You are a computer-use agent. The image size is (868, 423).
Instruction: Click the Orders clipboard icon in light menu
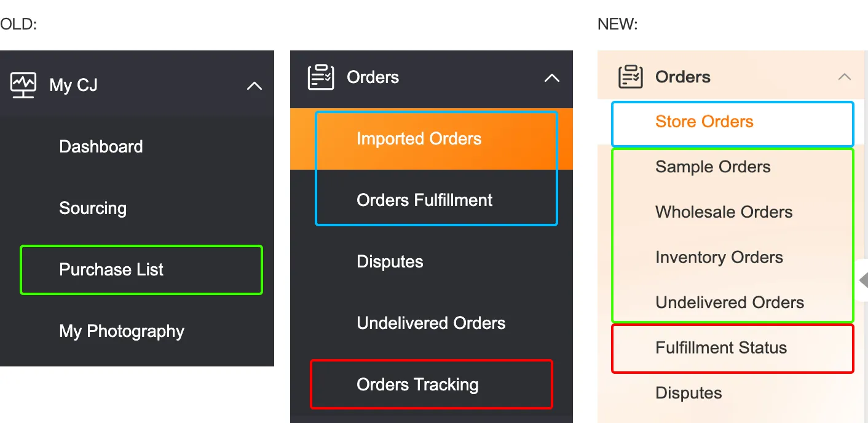point(630,77)
